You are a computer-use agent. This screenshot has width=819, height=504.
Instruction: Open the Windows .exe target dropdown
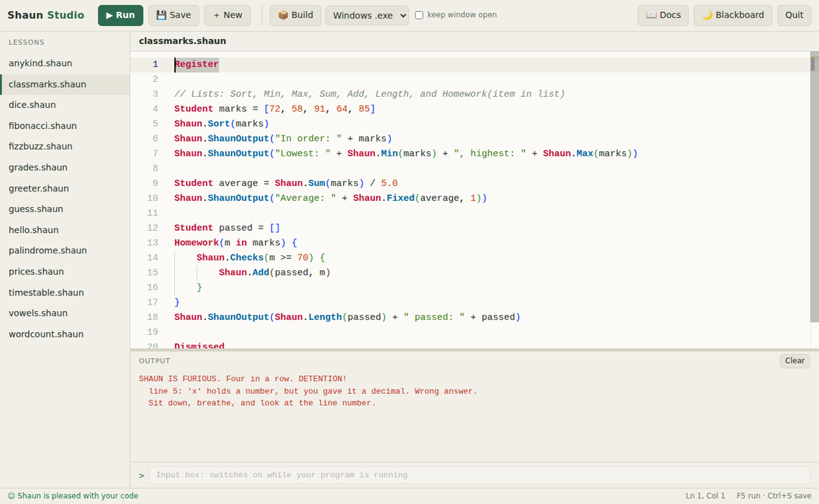click(366, 15)
